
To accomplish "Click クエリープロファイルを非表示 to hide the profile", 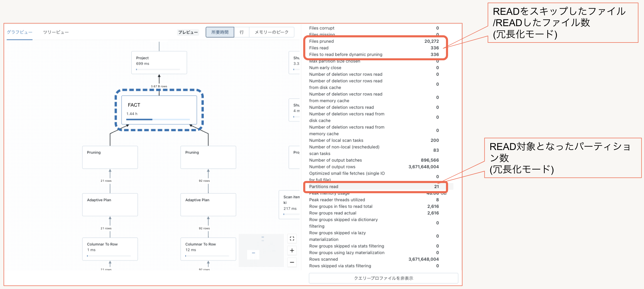I will (x=383, y=278).
